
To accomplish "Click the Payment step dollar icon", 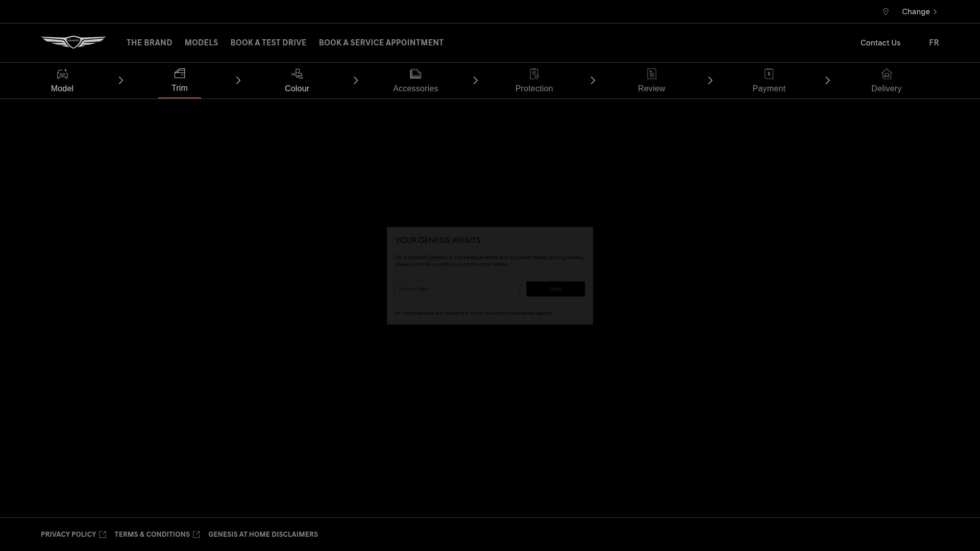I will pyautogui.click(x=769, y=74).
